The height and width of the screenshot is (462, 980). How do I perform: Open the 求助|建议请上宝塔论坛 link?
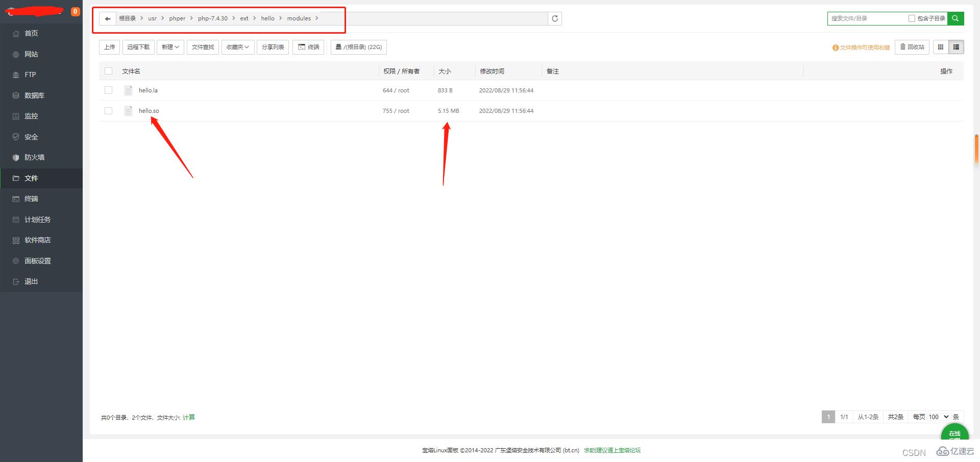[x=612, y=450]
